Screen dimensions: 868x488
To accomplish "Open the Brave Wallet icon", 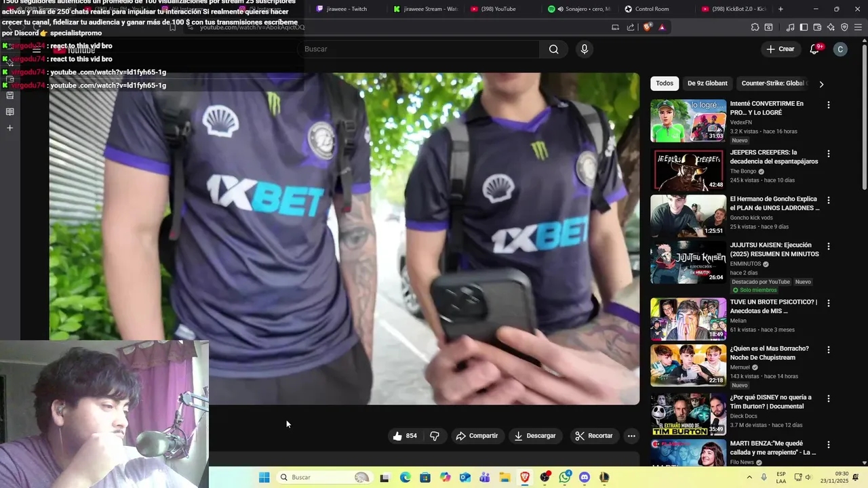I will pyautogui.click(x=817, y=27).
